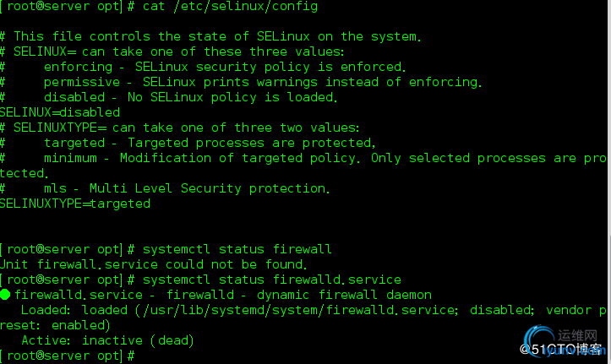The height and width of the screenshot is (364, 611).
Task: Click 'This file controls the state' comment
Action: point(210,36)
